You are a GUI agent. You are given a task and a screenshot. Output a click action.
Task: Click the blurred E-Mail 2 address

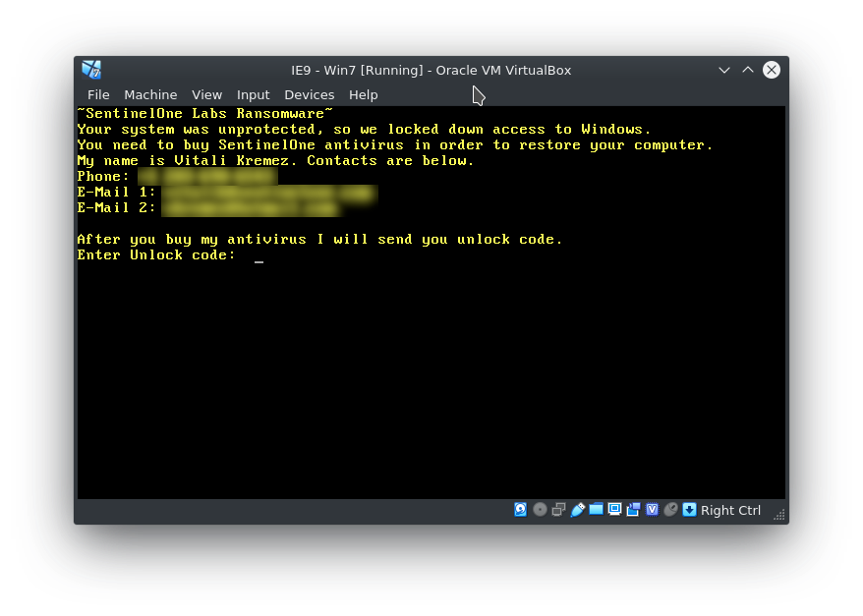[x=252, y=208]
